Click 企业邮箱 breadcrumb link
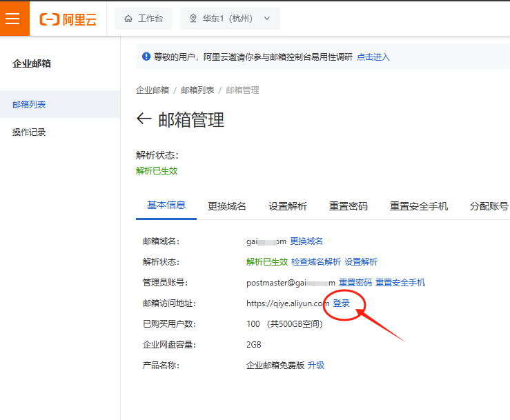Image resolution: width=510 pixels, height=420 pixels. point(153,90)
